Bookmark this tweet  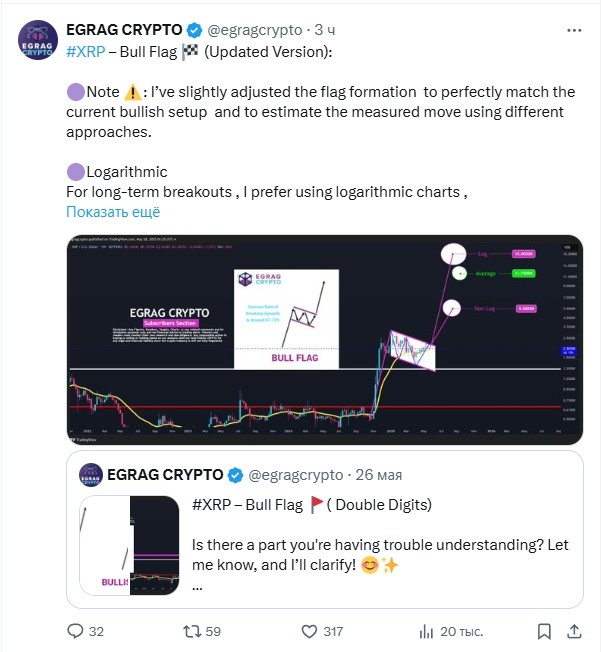pyautogui.click(x=544, y=631)
